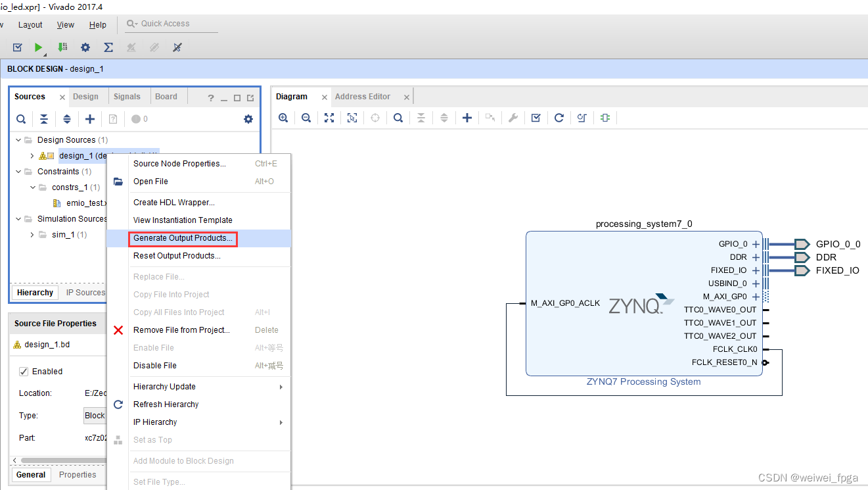This screenshot has width=868, height=490.
Task: Click the Diagram toolbar search magnifier icon
Action: [x=398, y=118]
